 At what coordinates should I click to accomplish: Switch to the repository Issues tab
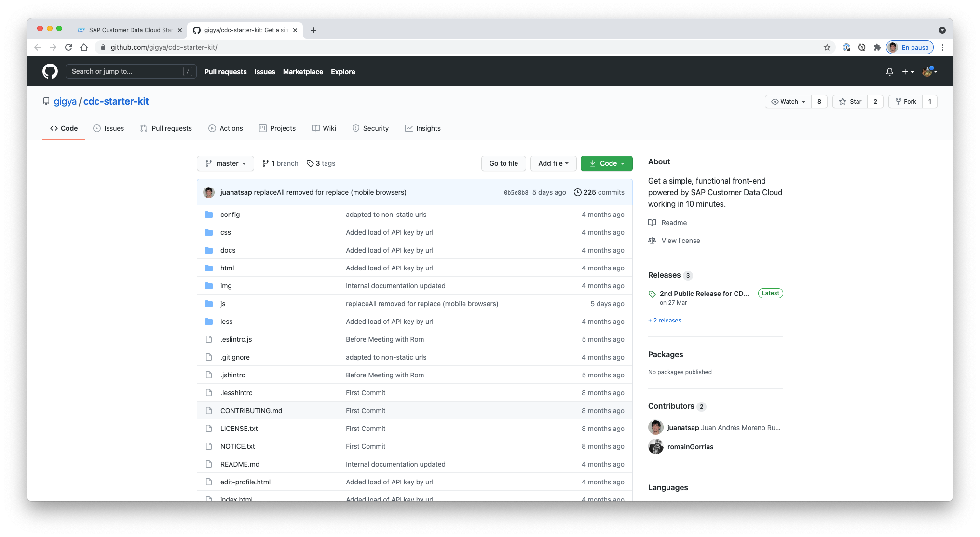[x=109, y=128]
